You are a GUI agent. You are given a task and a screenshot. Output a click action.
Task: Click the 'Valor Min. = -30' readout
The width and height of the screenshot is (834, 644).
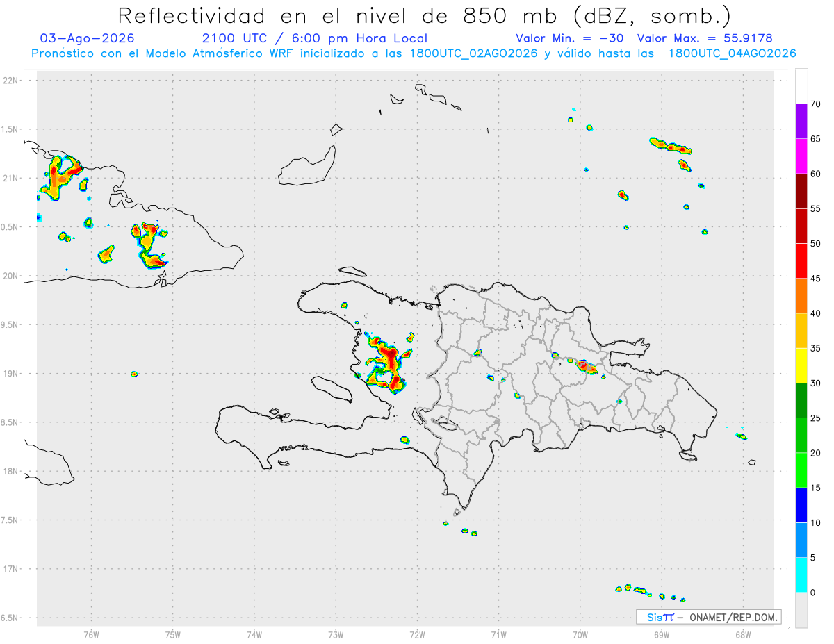pos(570,38)
